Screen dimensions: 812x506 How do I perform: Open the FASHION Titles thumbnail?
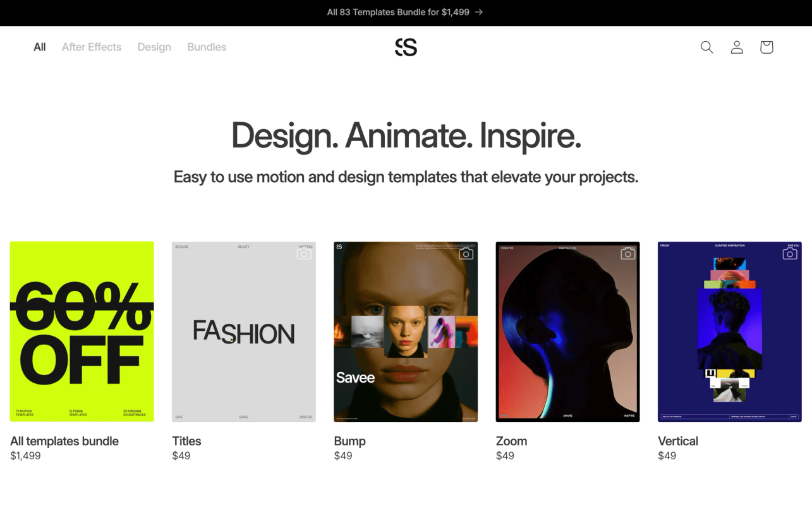pyautogui.click(x=244, y=331)
